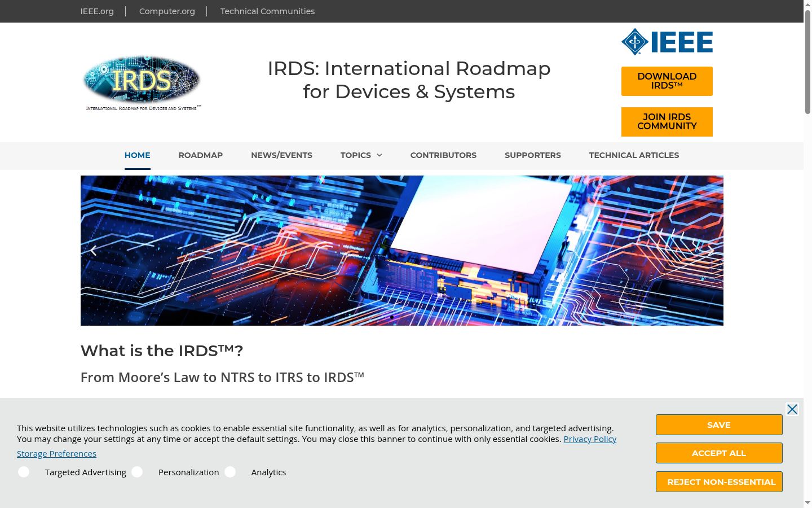Click the IRDS logo image
The width and height of the screenshot is (812, 508).
(142, 83)
